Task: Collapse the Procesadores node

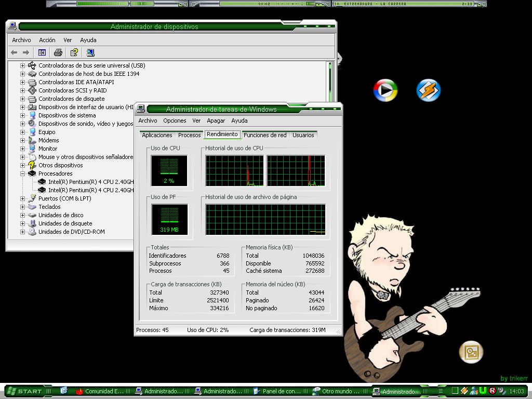Action: click(x=22, y=174)
